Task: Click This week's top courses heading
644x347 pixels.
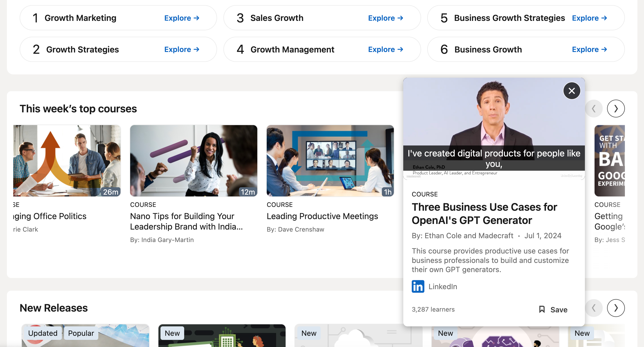Action: coord(78,109)
